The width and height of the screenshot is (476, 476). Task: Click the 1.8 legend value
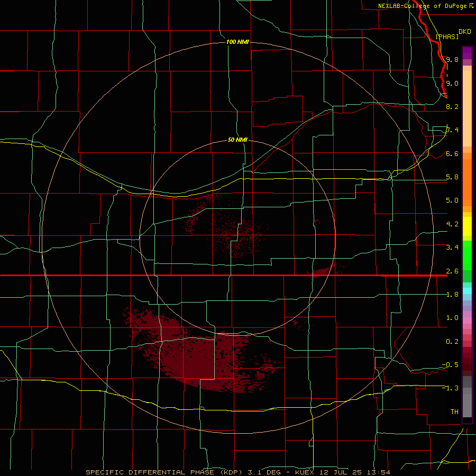[452, 294]
